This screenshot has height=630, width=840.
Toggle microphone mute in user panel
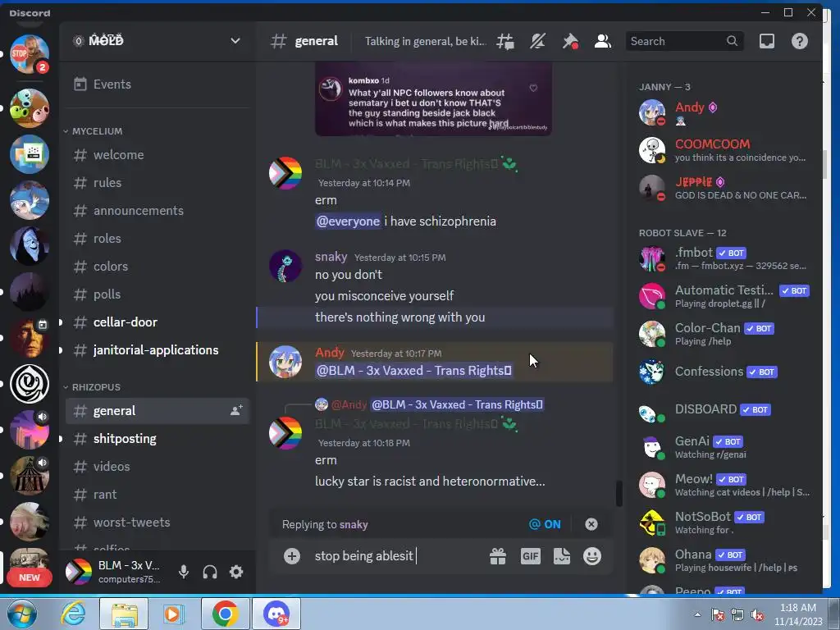183,572
